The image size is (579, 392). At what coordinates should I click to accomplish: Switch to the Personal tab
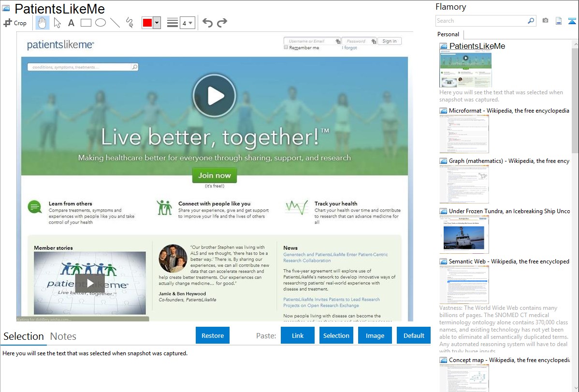tap(449, 34)
